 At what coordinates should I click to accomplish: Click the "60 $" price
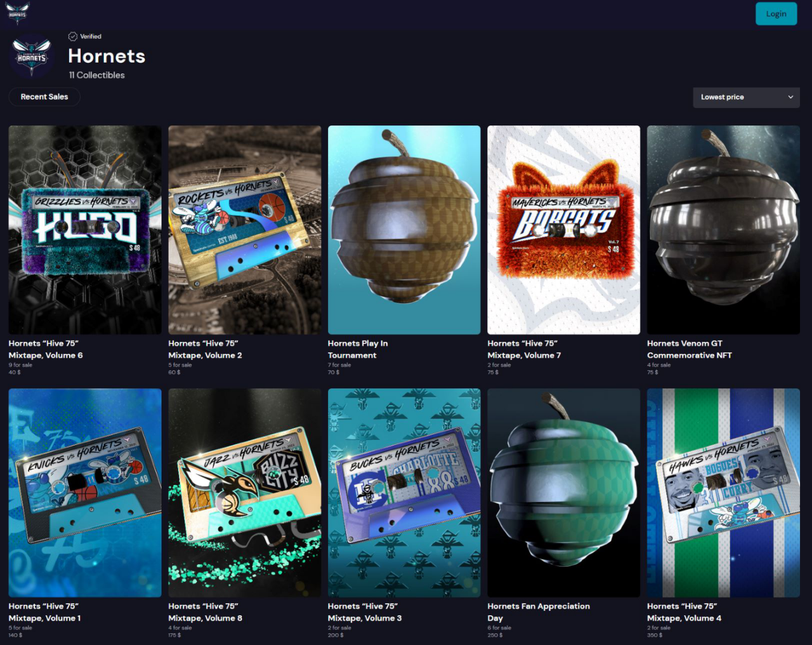tap(174, 373)
